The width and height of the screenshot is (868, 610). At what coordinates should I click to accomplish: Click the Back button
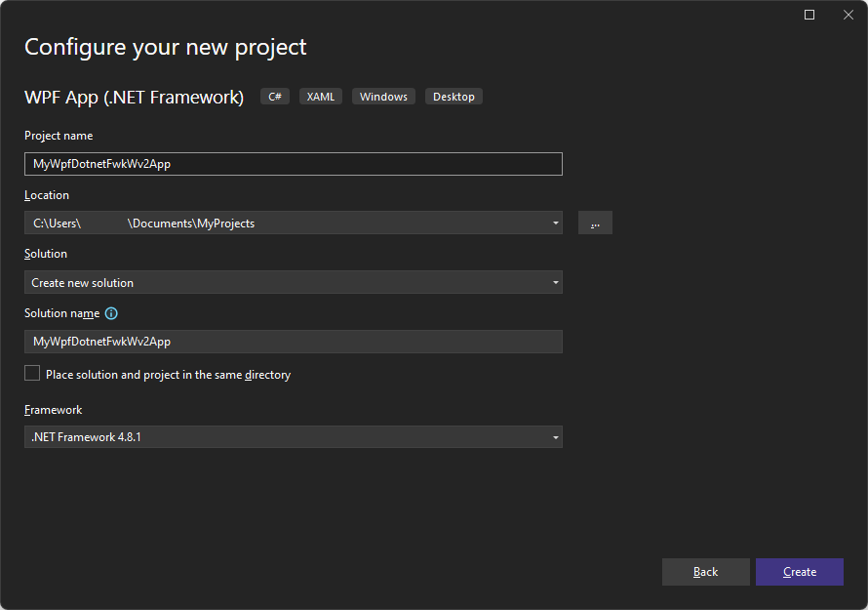pos(705,572)
